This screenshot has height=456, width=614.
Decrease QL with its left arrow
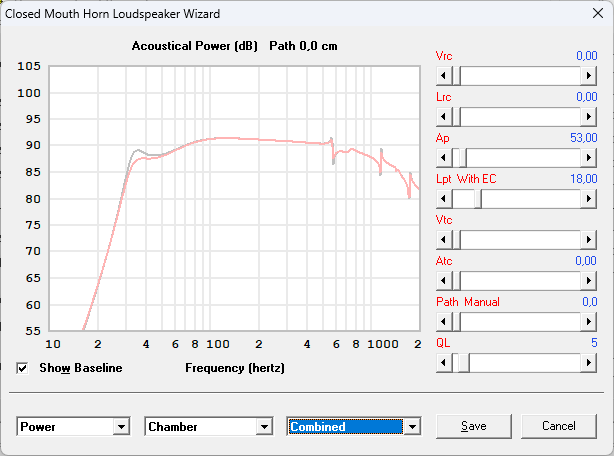point(444,363)
